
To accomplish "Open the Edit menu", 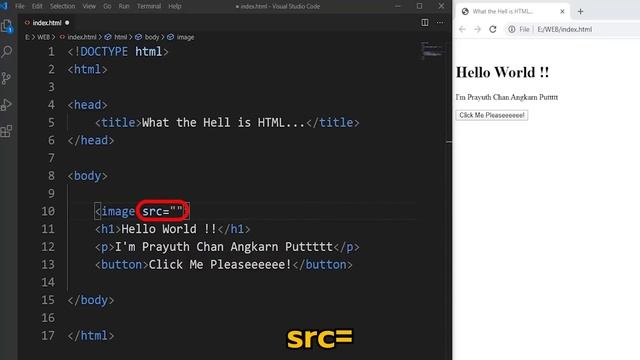I will (37, 6).
